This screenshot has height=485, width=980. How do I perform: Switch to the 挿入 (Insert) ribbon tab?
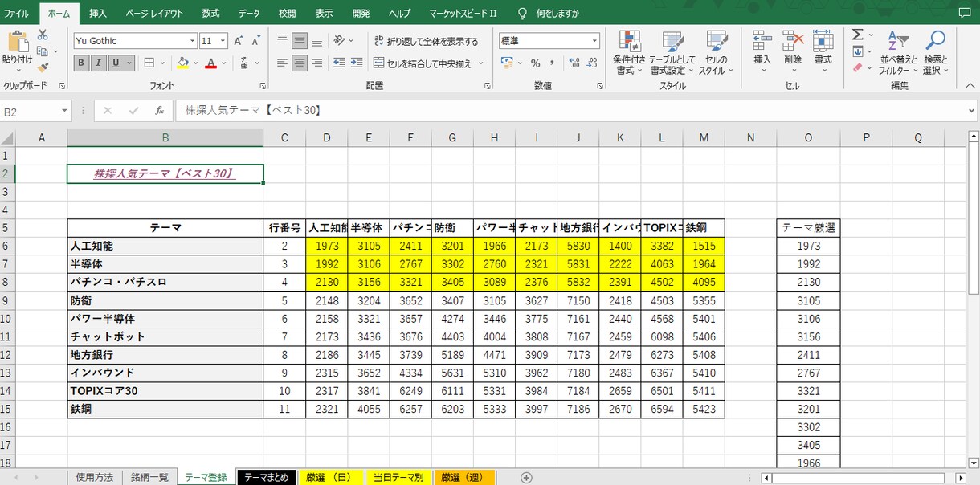pyautogui.click(x=98, y=14)
